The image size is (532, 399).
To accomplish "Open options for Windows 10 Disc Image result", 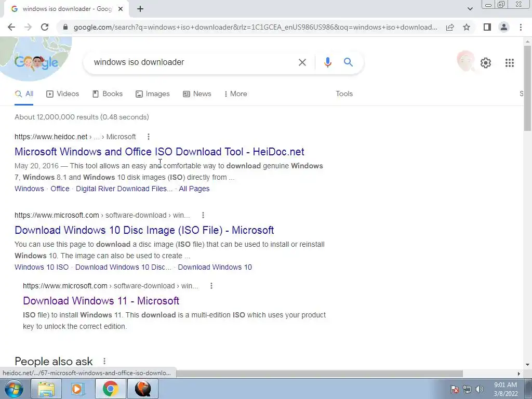I will tap(203, 215).
